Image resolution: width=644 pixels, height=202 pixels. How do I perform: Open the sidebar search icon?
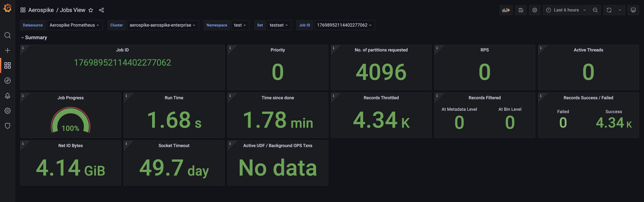pos(8,35)
